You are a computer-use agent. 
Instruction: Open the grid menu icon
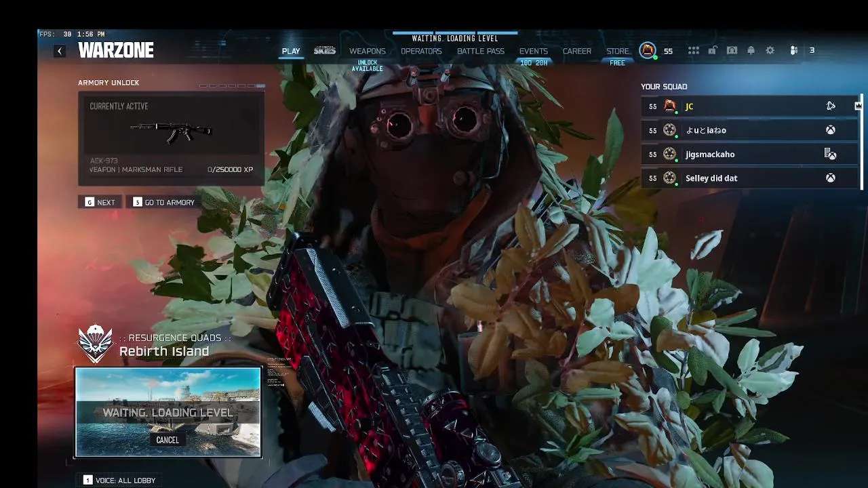[693, 51]
